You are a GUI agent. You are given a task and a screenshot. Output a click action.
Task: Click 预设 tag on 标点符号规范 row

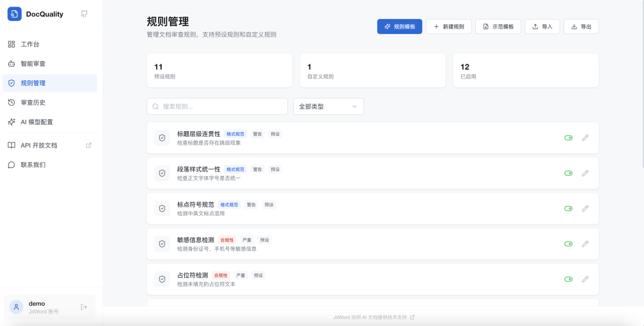(269, 204)
